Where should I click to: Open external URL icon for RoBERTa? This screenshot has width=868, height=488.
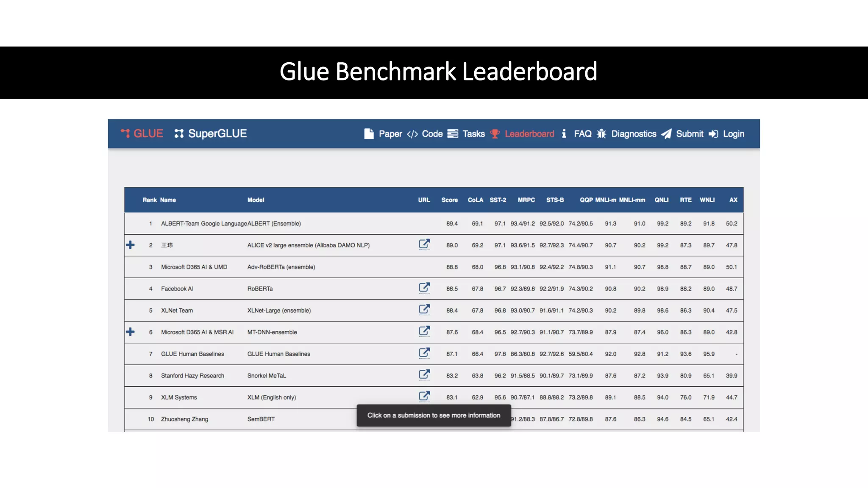tap(424, 288)
